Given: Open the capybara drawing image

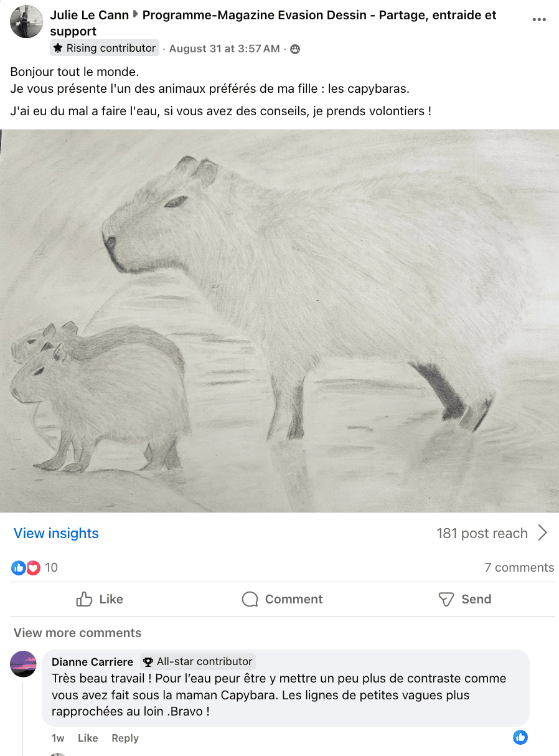Looking at the screenshot, I should tap(279, 321).
